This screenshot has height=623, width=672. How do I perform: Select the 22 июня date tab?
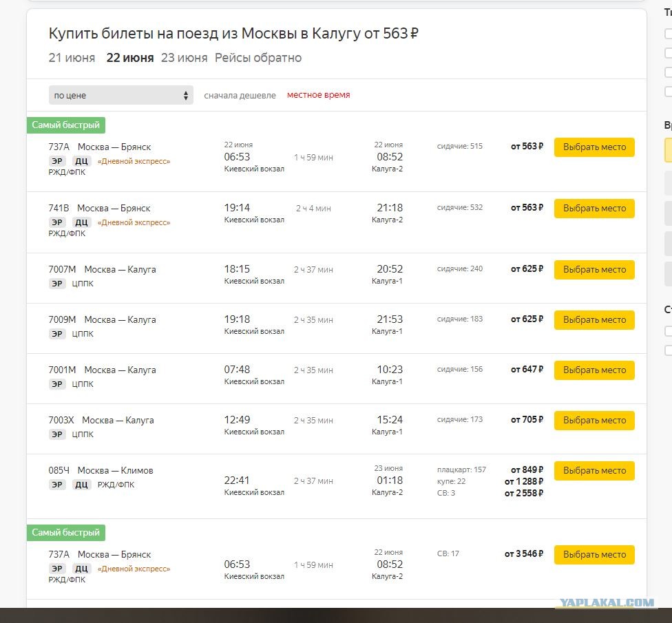(x=130, y=58)
